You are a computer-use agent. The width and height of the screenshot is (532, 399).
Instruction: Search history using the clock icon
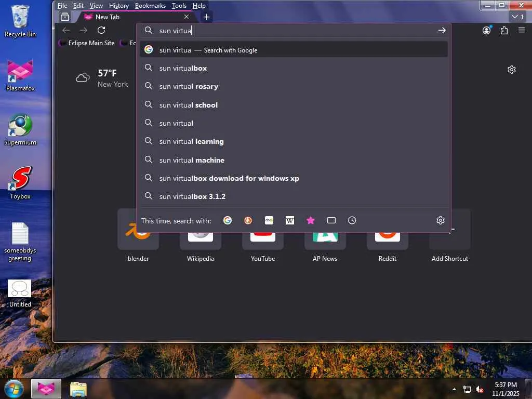click(352, 220)
